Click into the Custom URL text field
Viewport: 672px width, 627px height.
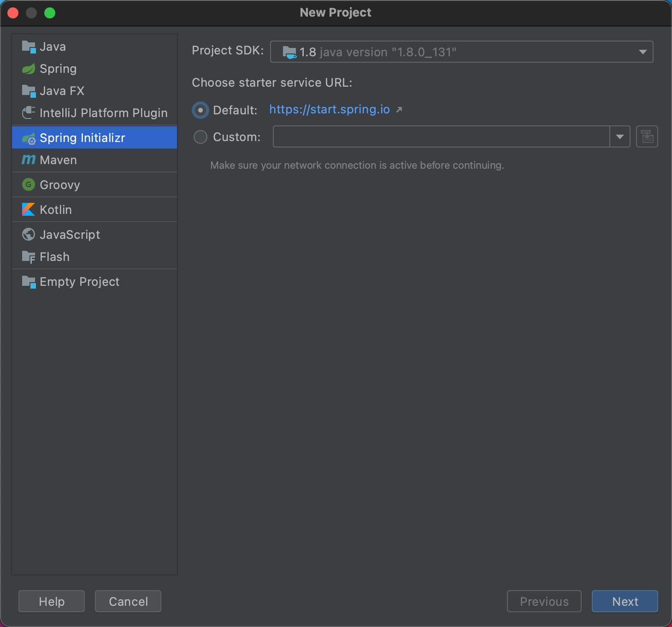click(441, 137)
